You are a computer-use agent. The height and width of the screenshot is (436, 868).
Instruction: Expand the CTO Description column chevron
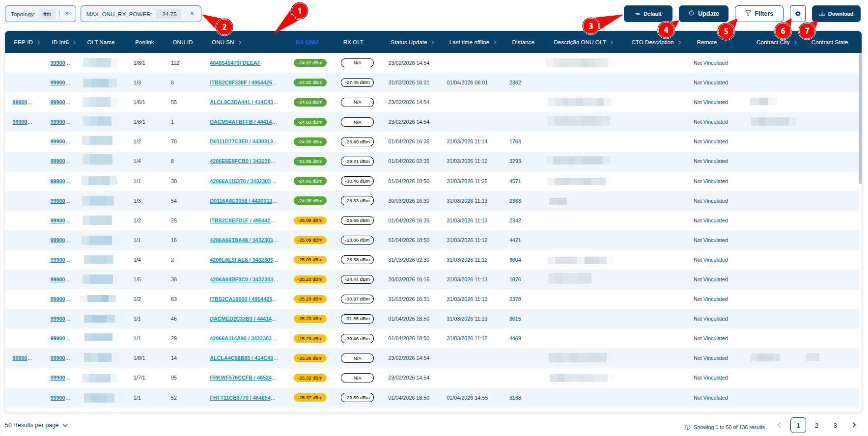point(680,43)
